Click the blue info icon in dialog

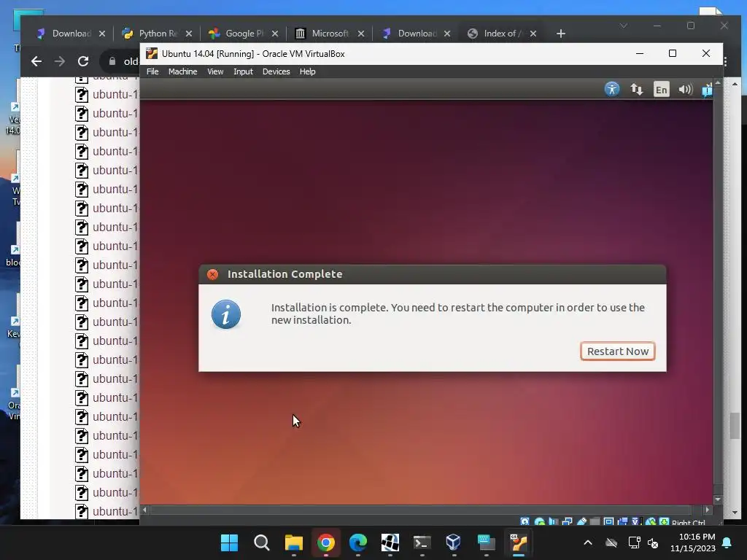click(226, 314)
